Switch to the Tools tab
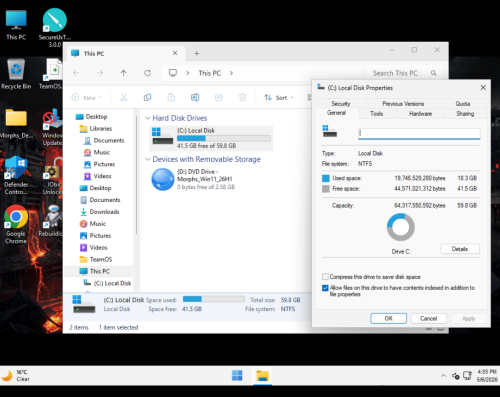Image resolution: width=500 pixels, height=397 pixels. tap(376, 114)
